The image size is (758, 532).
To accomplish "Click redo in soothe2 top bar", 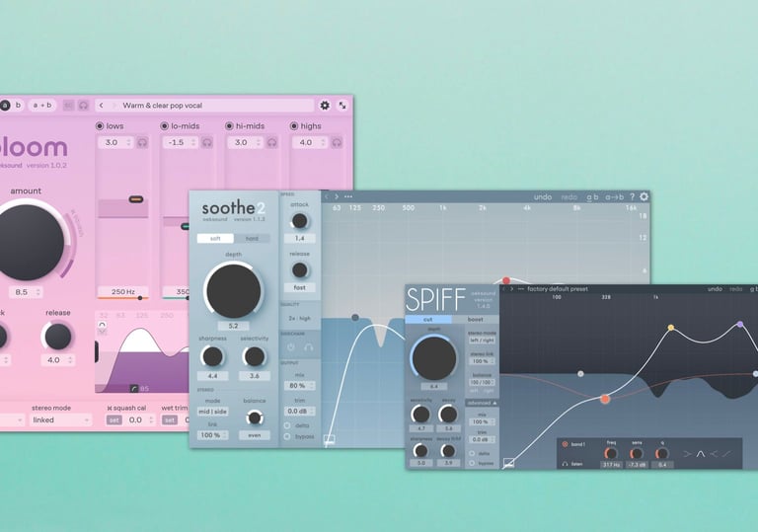I will 569,196.
